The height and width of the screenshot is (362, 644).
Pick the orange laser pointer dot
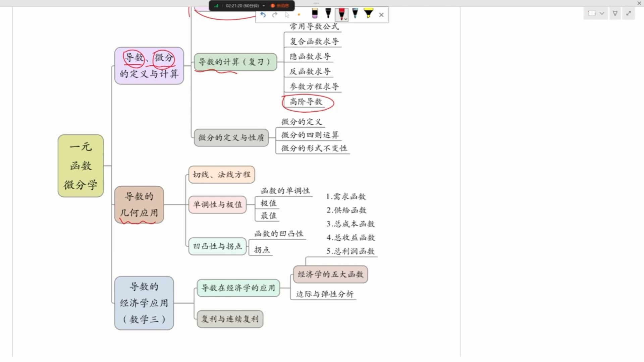click(x=299, y=15)
